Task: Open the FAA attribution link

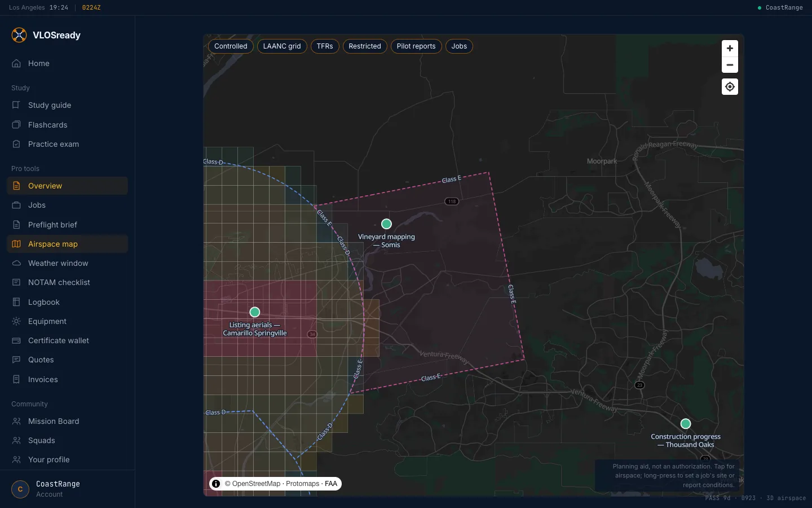Action: coord(331,484)
